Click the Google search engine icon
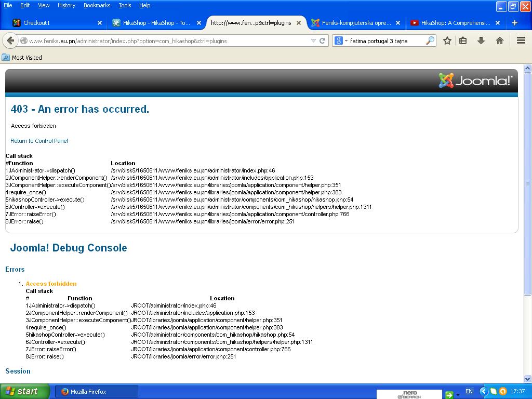The height and width of the screenshot is (399, 532). pos(338,41)
